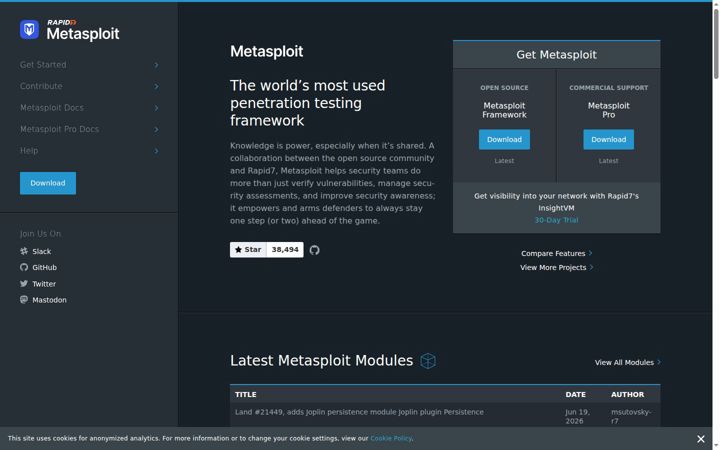Open Metasploit Pro Docs menu item
This screenshot has height=450, width=720.
(x=59, y=129)
